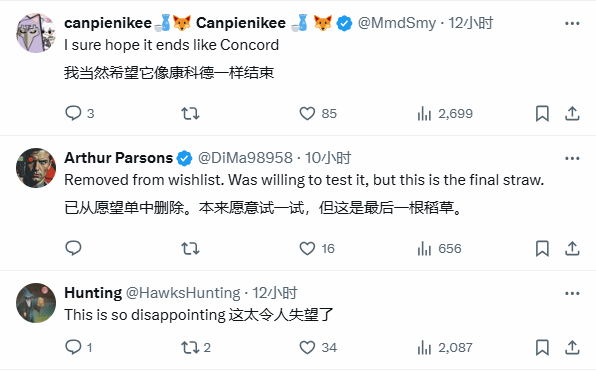Reply to Arthur Parsons' wishlist tweet
596x371 pixels.
(73, 248)
